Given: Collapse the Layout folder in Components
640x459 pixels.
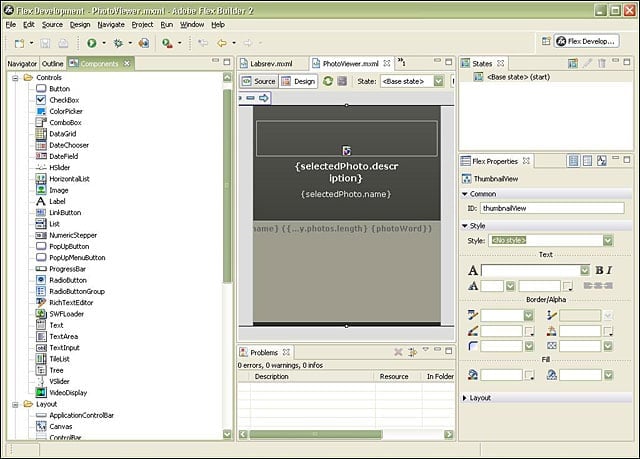Looking at the screenshot, I should (15, 404).
